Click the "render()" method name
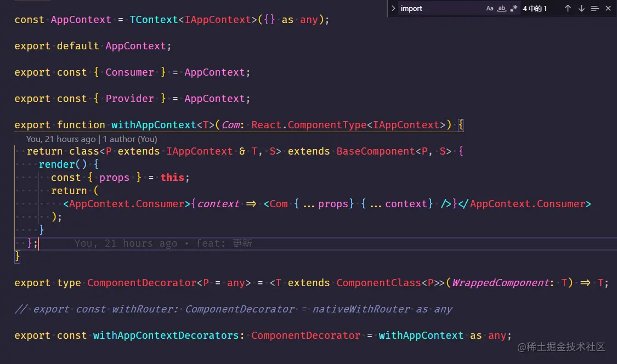 pos(63,164)
